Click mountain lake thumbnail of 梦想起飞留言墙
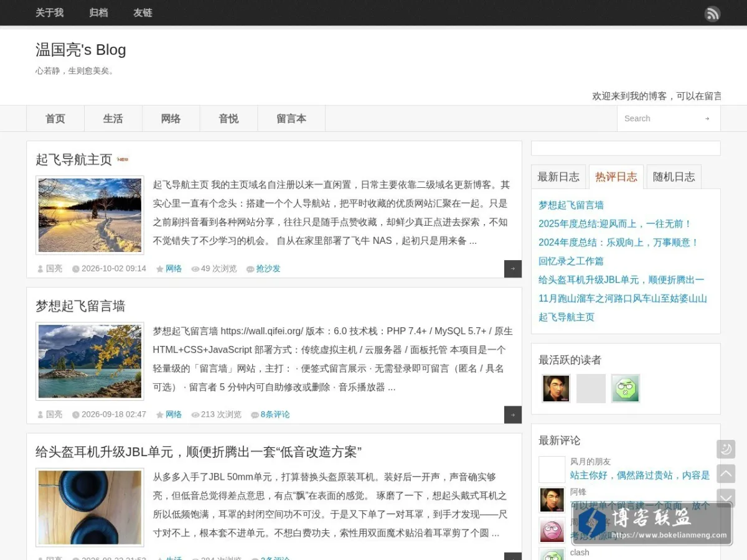The image size is (747, 560). (x=90, y=361)
